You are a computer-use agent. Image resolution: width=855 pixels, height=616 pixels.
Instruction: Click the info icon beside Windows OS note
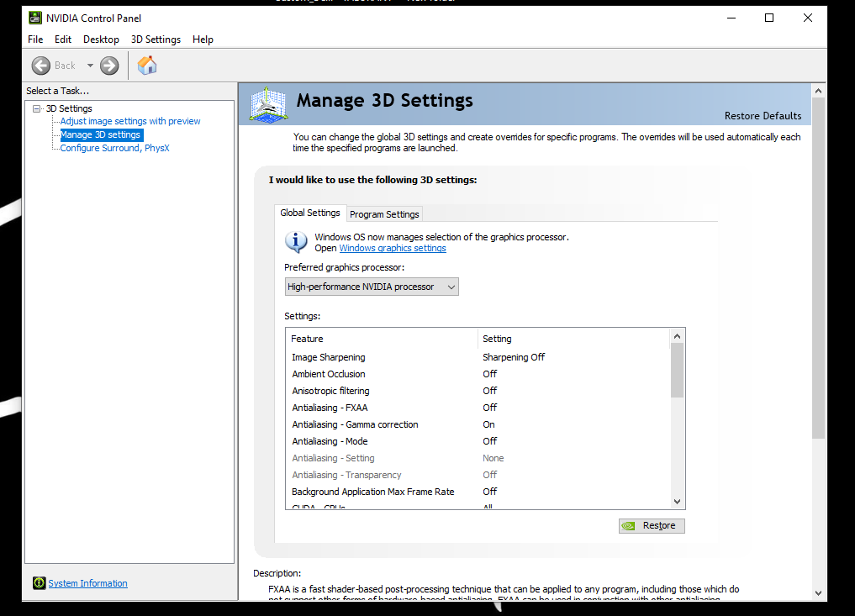(x=296, y=242)
